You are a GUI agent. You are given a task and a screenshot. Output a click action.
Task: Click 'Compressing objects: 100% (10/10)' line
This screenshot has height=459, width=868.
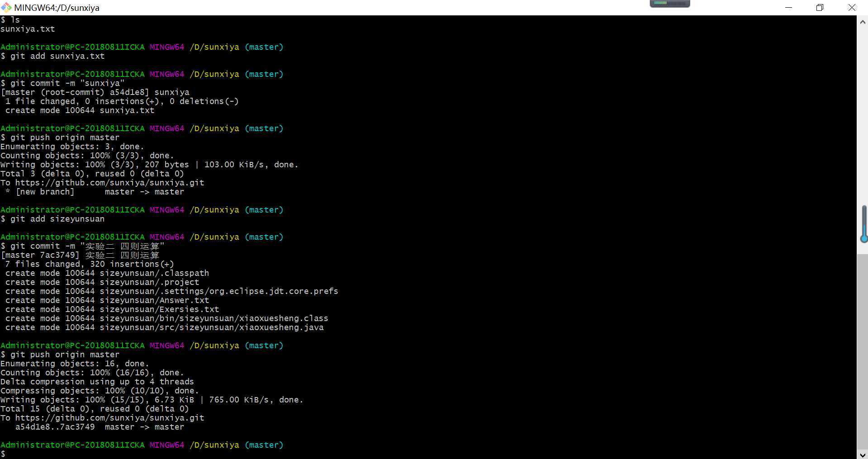tap(100, 391)
